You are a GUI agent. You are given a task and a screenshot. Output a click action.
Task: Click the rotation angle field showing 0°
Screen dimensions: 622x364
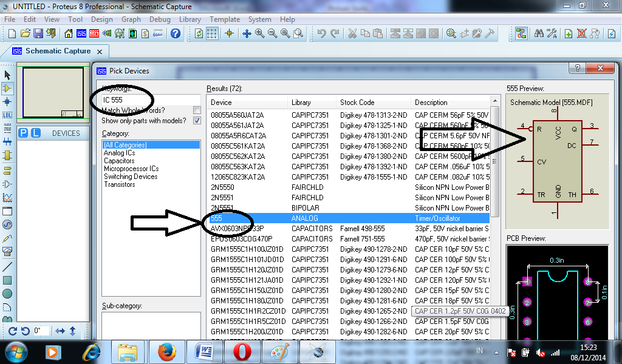[x=41, y=331]
